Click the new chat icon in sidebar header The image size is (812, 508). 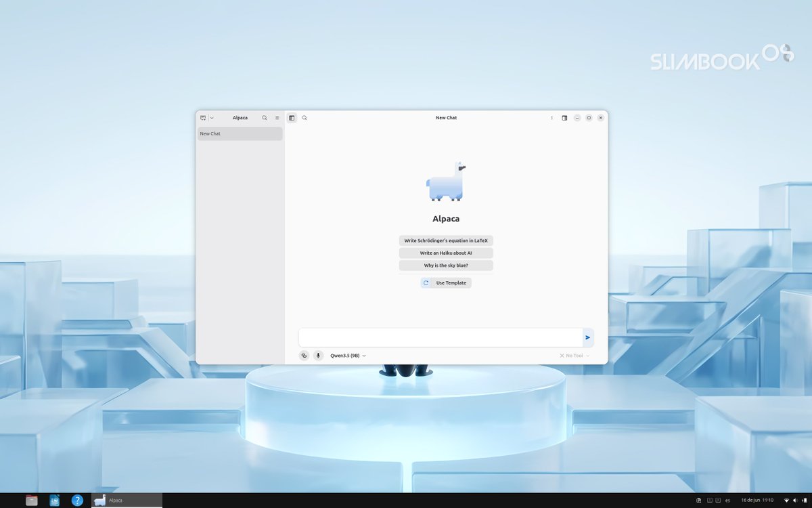pyautogui.click(x=203, y=118)
